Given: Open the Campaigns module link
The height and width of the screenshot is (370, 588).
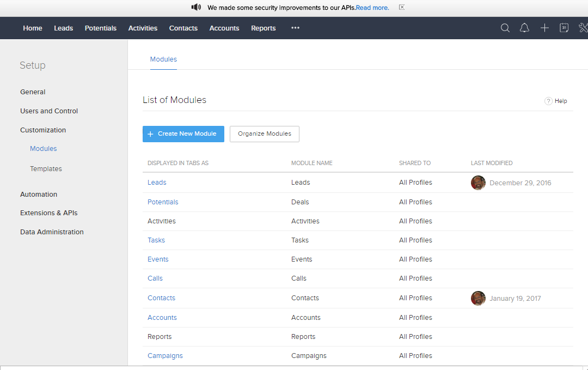Looking at the screenshot, I should tap(165, 356).
